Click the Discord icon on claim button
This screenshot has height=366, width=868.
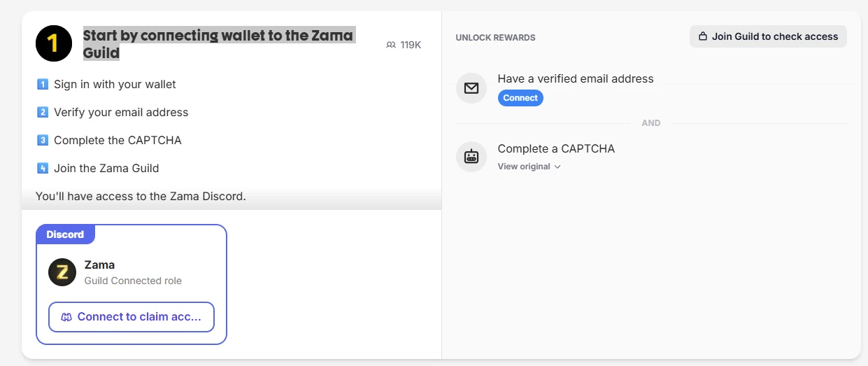click(x=66, y=317)
